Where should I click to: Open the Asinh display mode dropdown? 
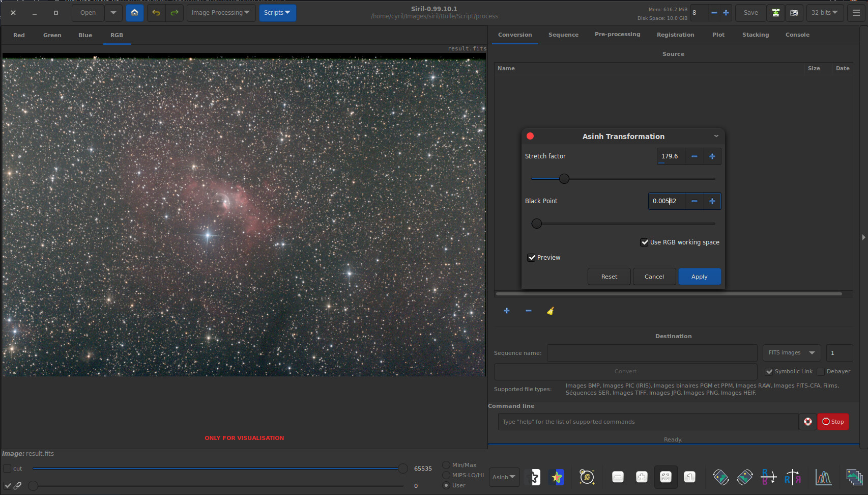pos(504,477)
